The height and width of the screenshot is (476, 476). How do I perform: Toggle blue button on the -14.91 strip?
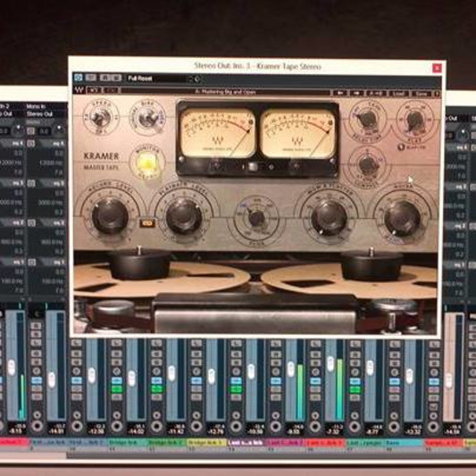click(x=37, y=380)
